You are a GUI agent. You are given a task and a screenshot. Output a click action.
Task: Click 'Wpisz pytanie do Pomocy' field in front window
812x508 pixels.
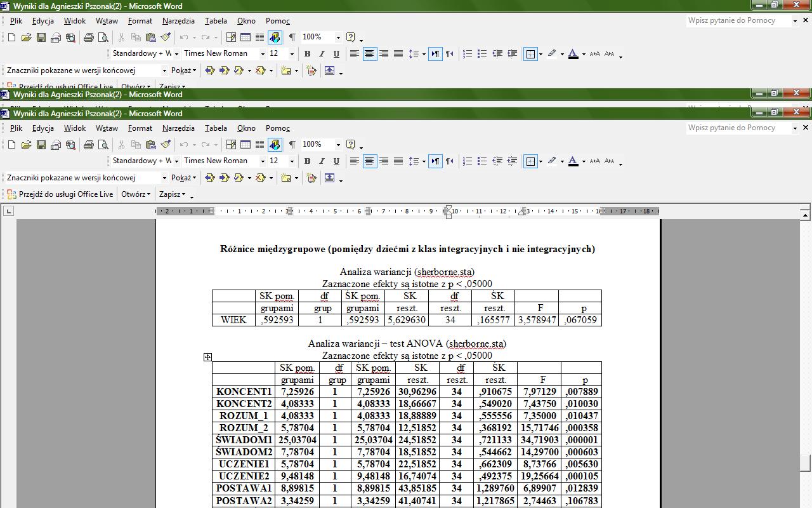tap(739, 128)
